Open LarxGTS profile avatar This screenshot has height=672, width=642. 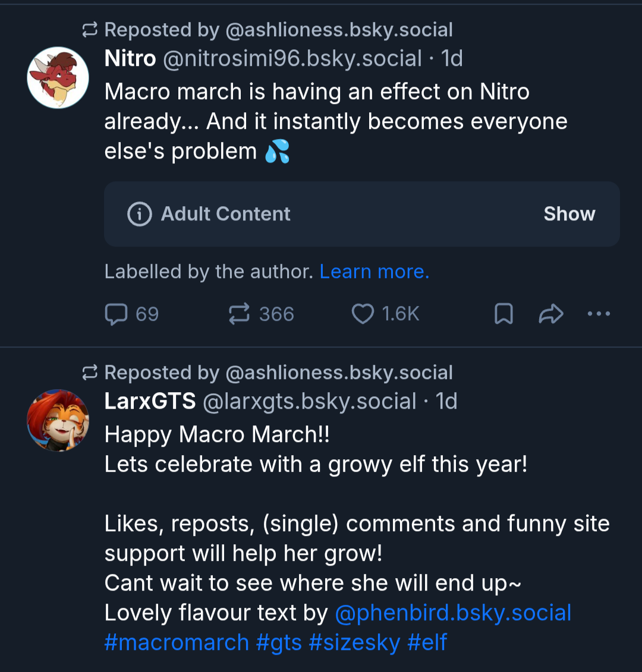(x=58, y=421)
